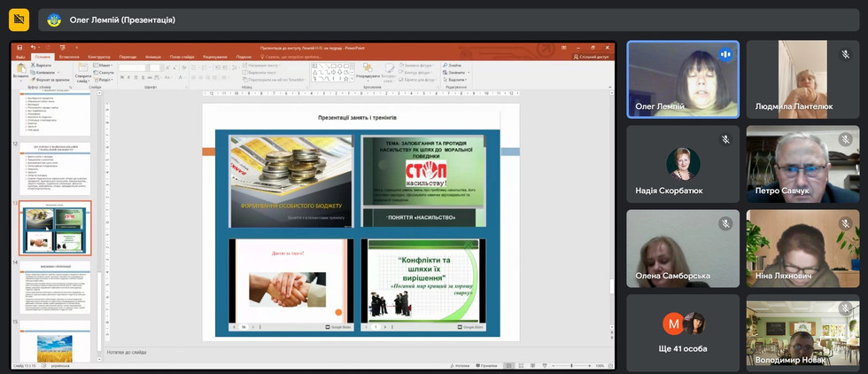This screenshot has width=868, height=374.
Task: Open the Розділ section dropdown
Action: (104, 79)
